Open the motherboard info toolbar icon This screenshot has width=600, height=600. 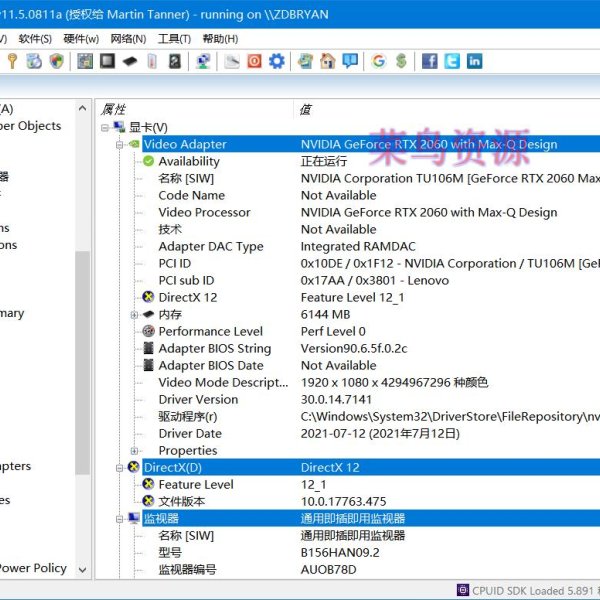coord(85,61)
